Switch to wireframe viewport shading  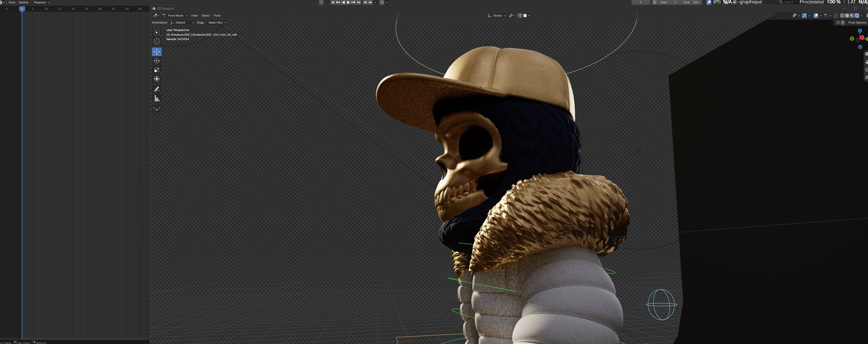tap(842, 15)
